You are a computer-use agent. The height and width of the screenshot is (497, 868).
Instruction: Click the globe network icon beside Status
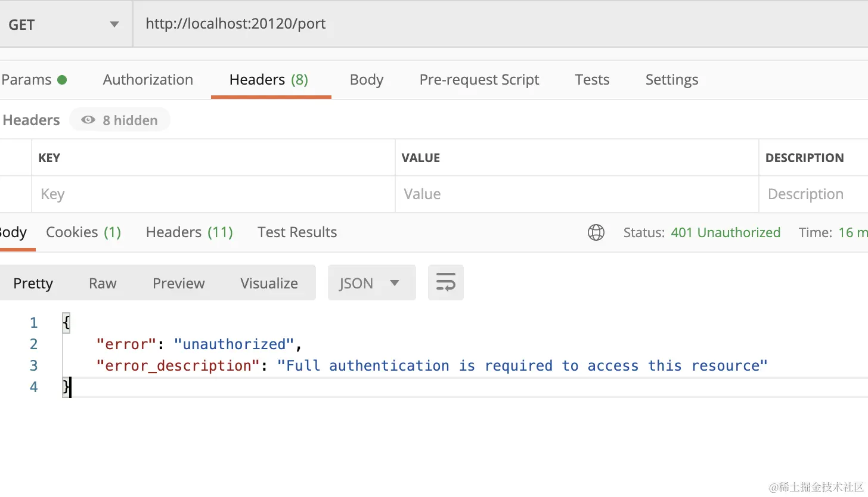tap(596, 232)
